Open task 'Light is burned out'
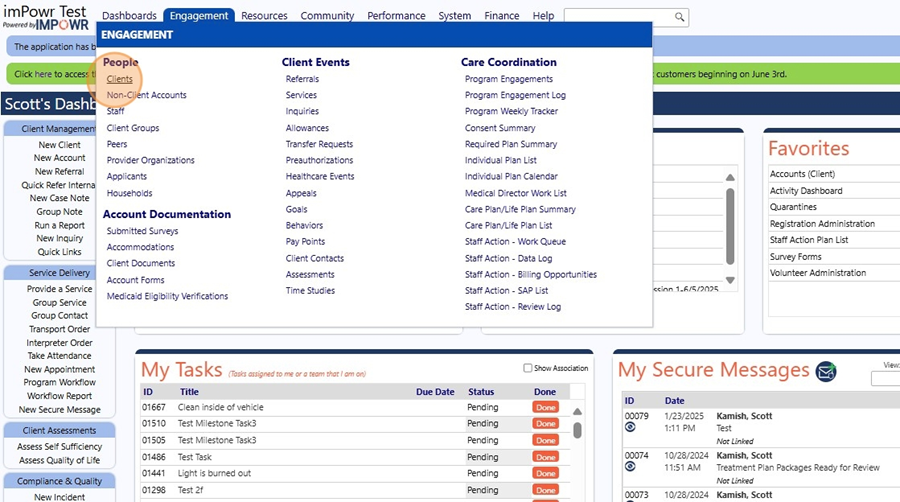The image size is (900, 502). click(x=214, y=473)
